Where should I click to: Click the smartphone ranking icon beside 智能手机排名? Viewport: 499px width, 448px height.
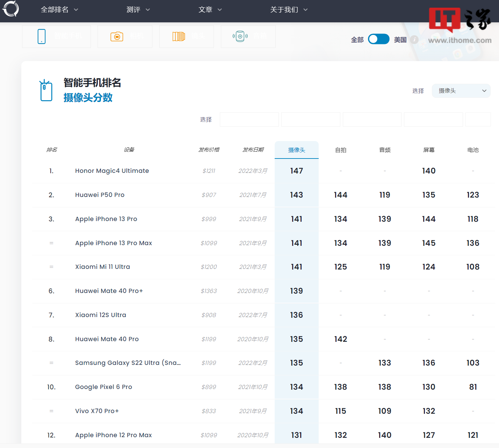(x=46, y=90)
